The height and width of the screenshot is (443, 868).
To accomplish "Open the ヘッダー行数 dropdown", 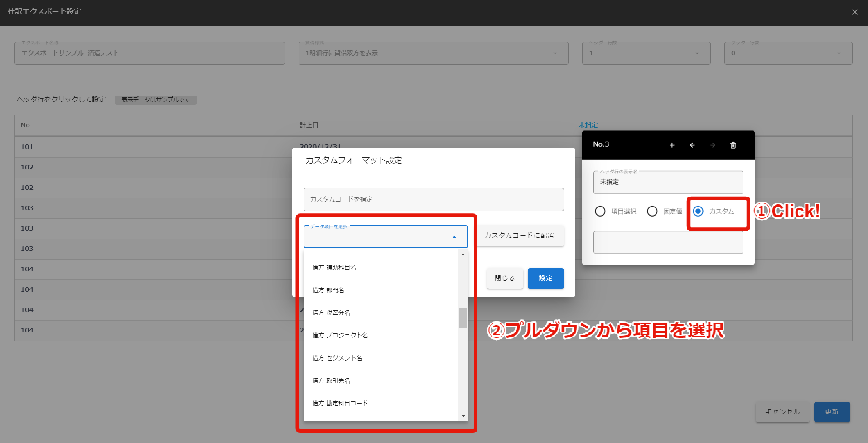I will coord(646,53).
